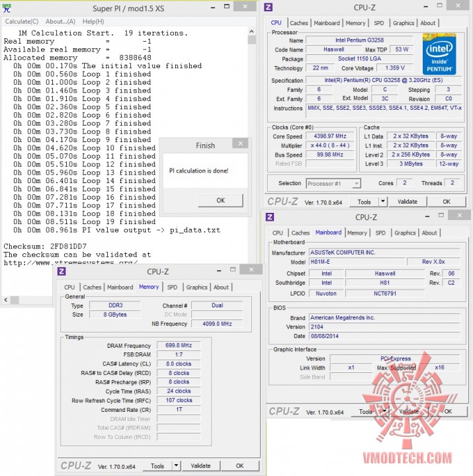473x476 pixels.
Task: Click the Checksum: 2FD81DD7 line
Action: click(x=45, y=246)
